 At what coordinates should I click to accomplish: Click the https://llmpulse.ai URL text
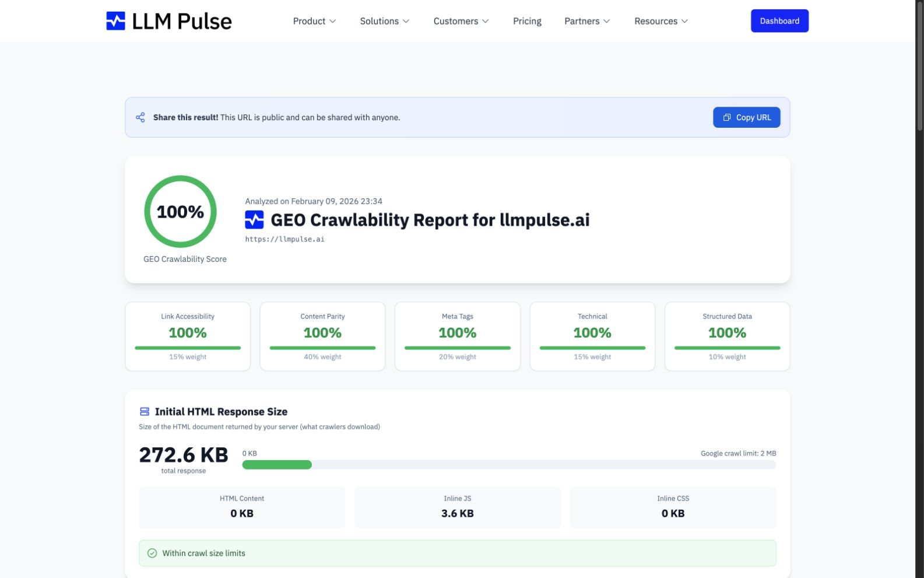click(x=284, y=239)
